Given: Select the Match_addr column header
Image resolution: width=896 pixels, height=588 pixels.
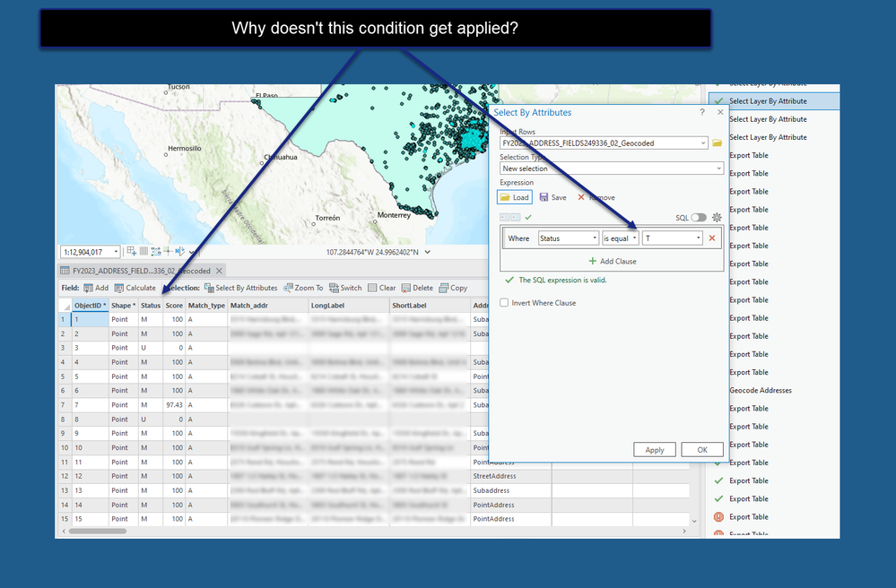Looking at the screenshot, I should [268, 306].
